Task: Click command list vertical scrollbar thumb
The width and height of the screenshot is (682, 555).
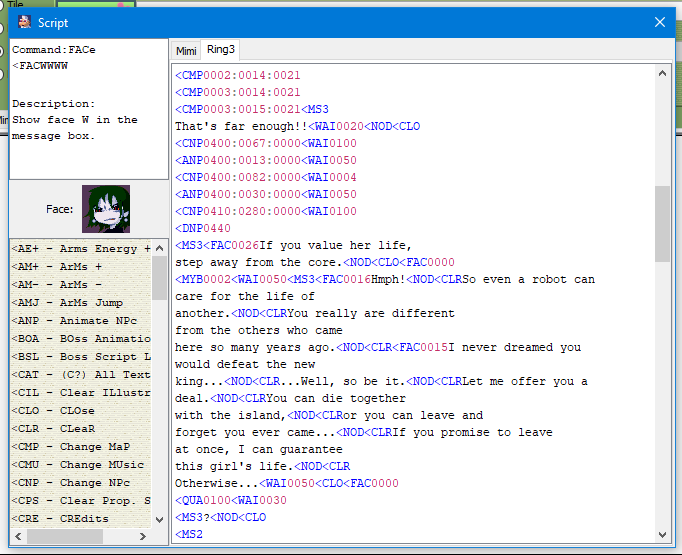Action: [x=160, y=278]
